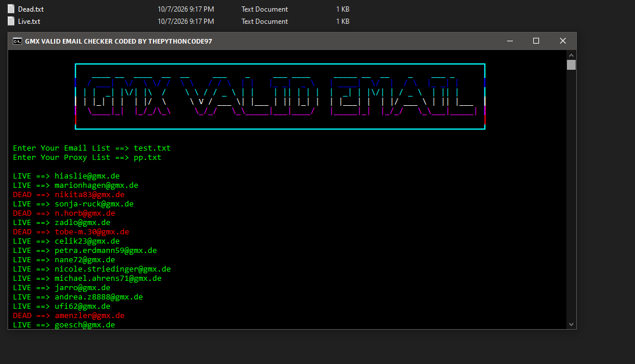
Task: Click the zadlo@gmx.de LIVE line
Action: (62, 222)
